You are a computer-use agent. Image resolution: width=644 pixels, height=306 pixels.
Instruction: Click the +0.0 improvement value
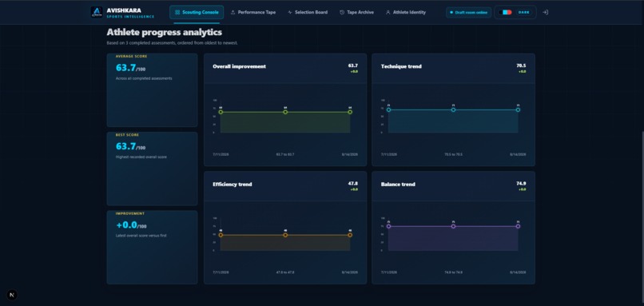[126, 225]
